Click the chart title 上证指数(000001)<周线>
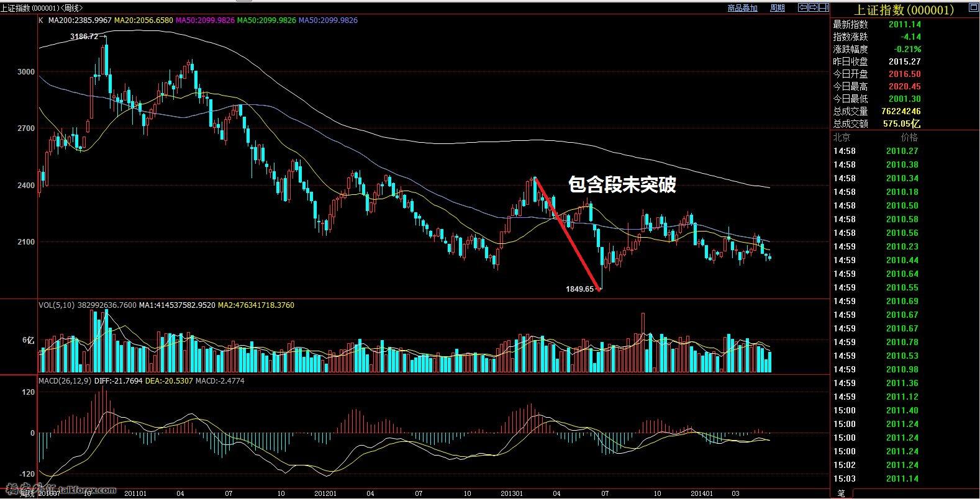Image resolution: width=980 pixels, height=499 pixels. (42, 8)
